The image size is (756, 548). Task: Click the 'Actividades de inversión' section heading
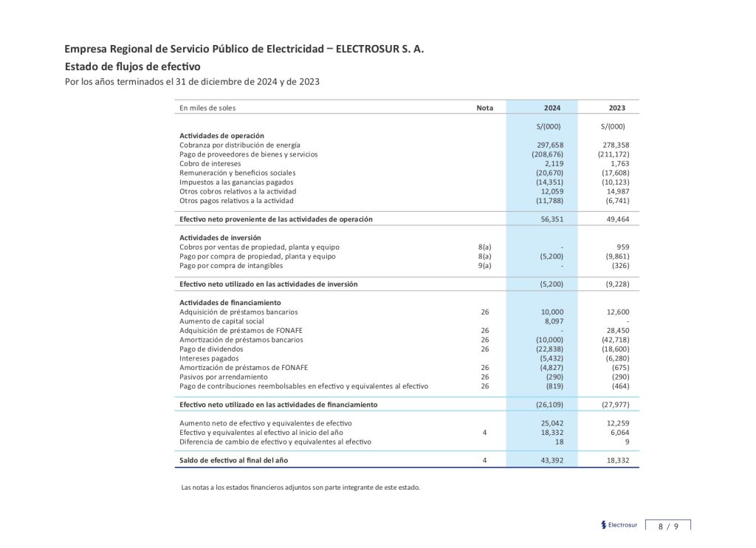(220, 238)
